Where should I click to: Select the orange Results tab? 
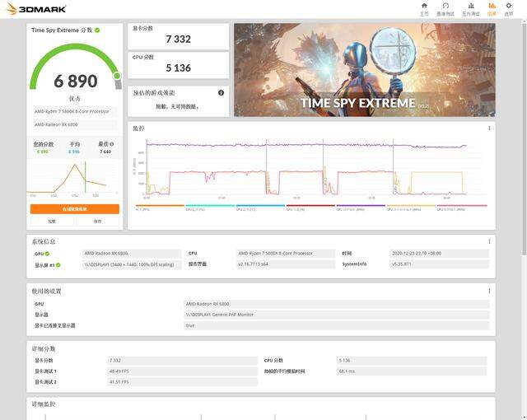point(492,9)
